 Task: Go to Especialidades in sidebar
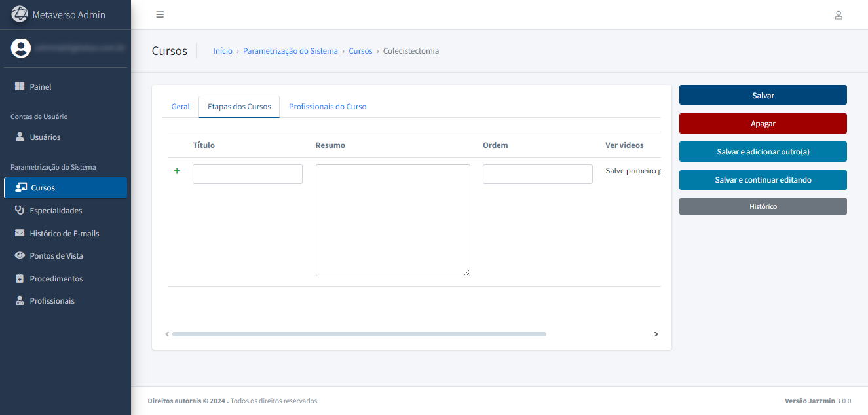coord(56,211)
